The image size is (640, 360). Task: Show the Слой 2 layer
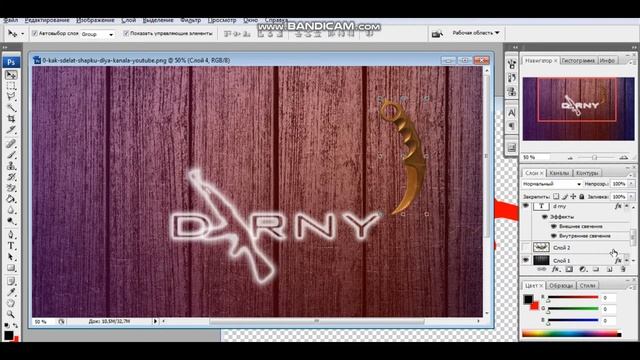(526, 247)
